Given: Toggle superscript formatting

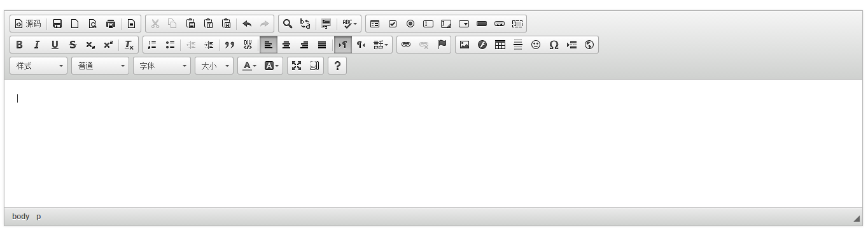Looking at the screenshot, I should click(108, 45).
